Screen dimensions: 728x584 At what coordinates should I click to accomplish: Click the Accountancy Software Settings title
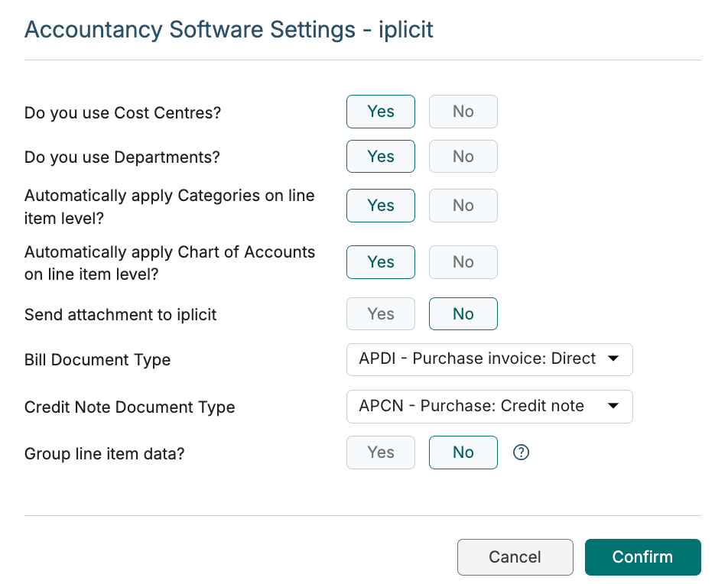click(229, 30)
